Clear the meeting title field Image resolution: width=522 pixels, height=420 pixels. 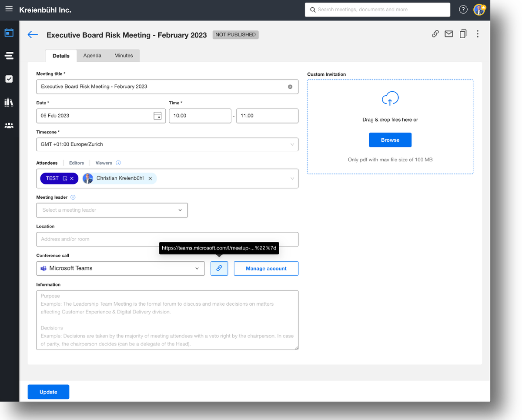(290, 87)
